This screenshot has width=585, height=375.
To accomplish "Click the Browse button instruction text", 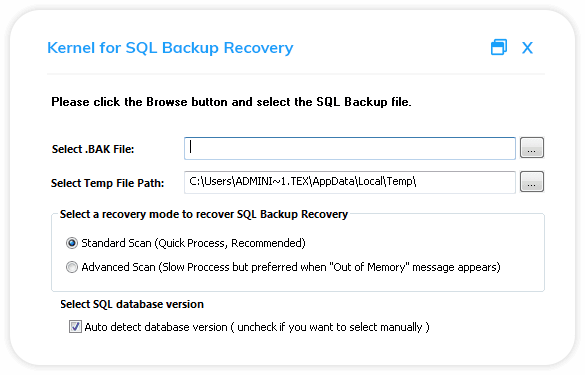I will (x=231, y=102).
